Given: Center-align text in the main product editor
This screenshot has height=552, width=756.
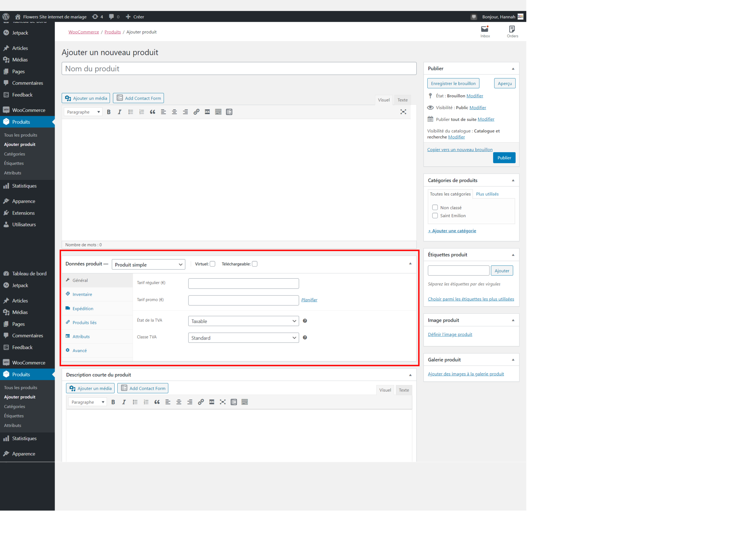Looking at the screenshot, I should (174, 112).
